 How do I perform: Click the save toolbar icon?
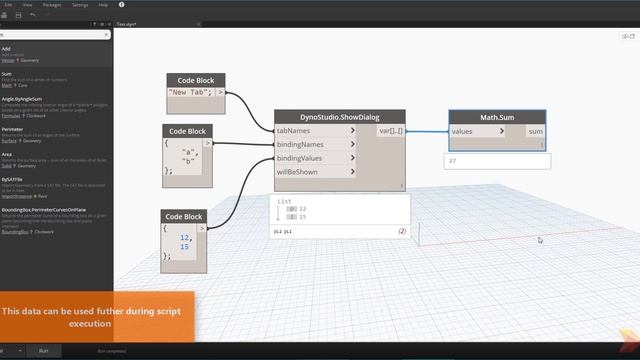(18, 16)
